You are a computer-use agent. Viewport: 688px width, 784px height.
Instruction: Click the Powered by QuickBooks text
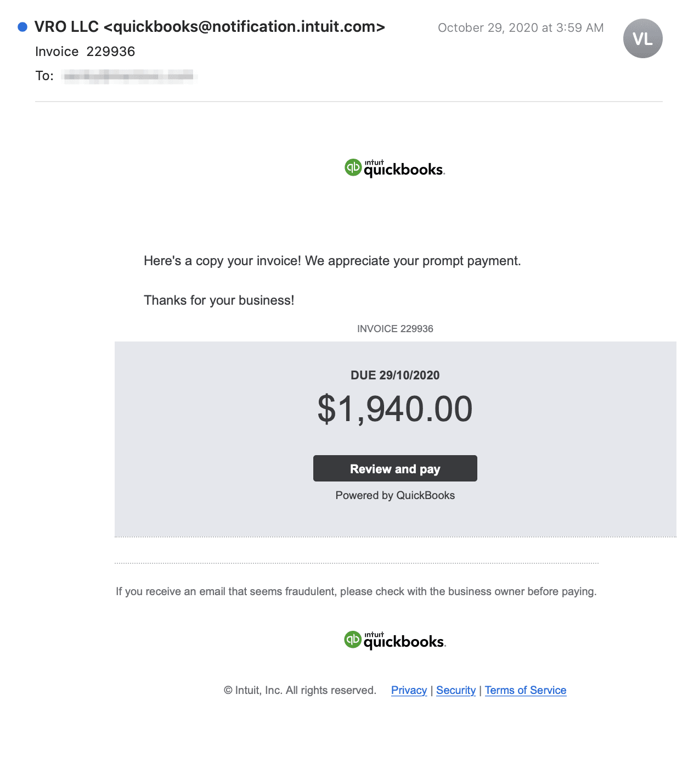(395, 495)
